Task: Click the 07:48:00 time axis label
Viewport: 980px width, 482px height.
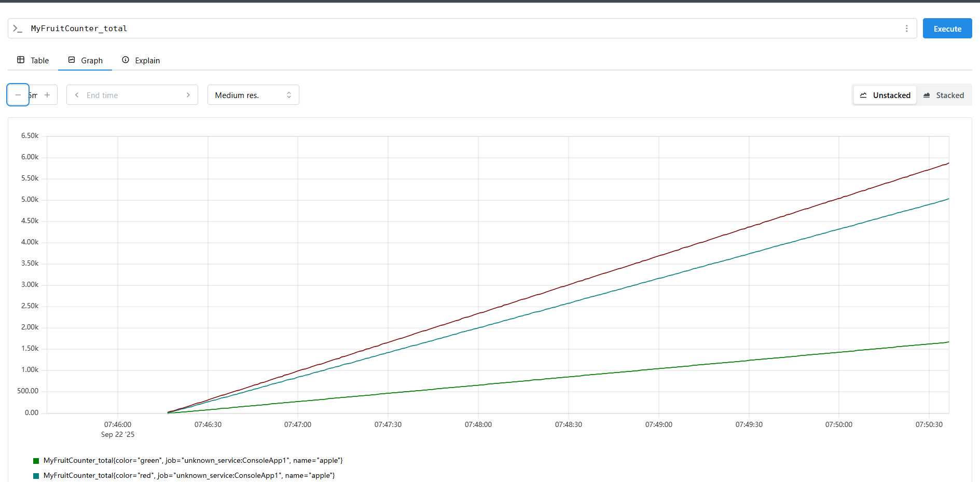Action: 478,424
